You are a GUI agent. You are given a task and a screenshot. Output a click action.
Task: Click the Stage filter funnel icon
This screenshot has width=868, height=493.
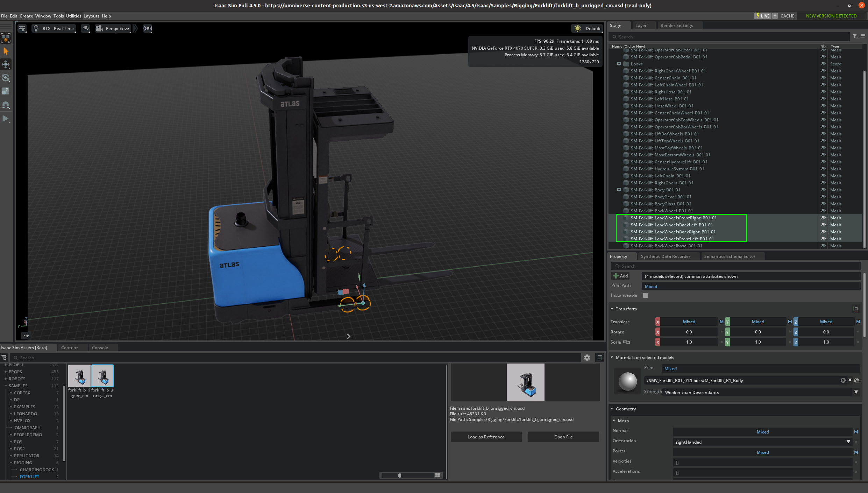tap(855, 36)
